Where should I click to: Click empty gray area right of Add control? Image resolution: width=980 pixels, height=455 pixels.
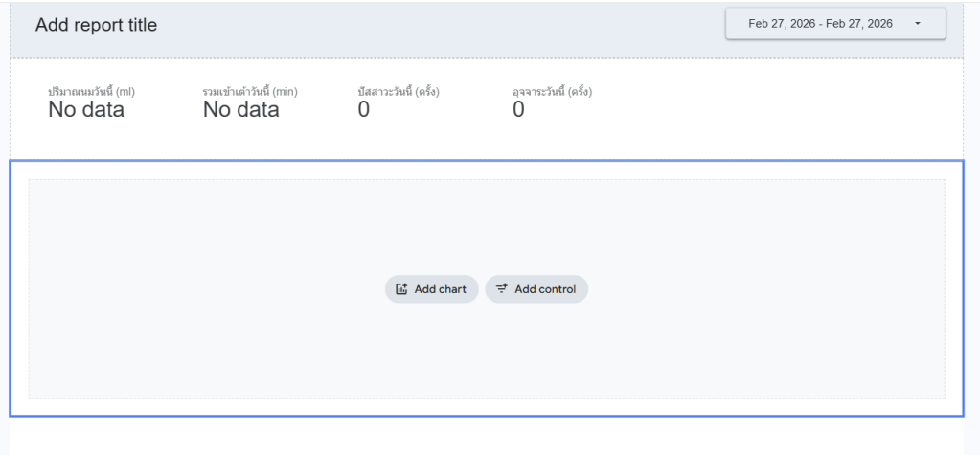[x=766, y=289]
